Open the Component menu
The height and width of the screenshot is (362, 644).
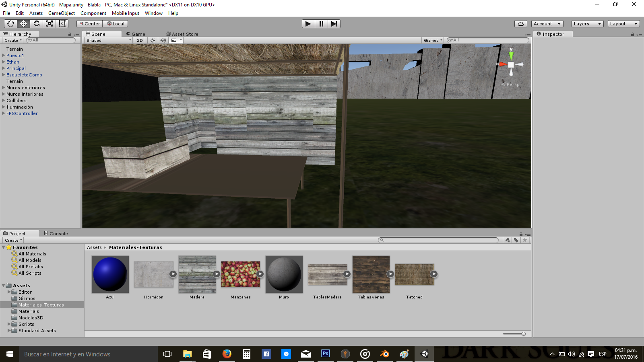click(93, 13)
